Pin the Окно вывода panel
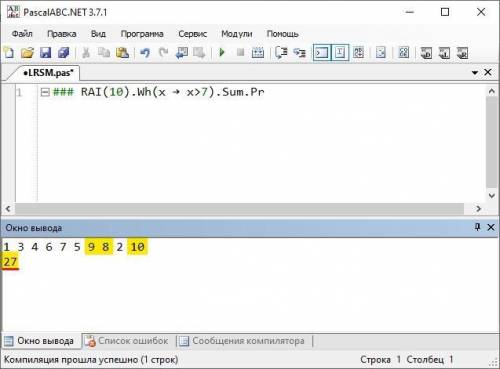The image size is (500, 369). 477,227
